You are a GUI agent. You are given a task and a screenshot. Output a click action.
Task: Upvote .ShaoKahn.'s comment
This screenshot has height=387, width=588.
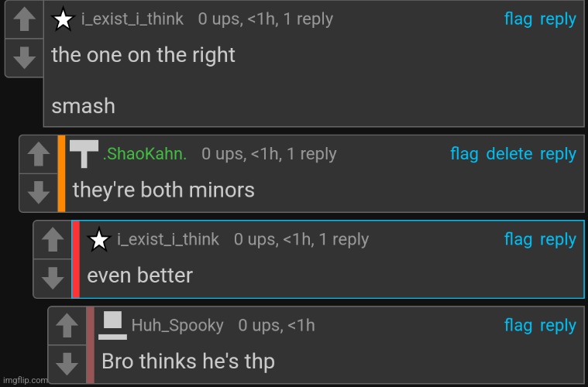[38, 154]
